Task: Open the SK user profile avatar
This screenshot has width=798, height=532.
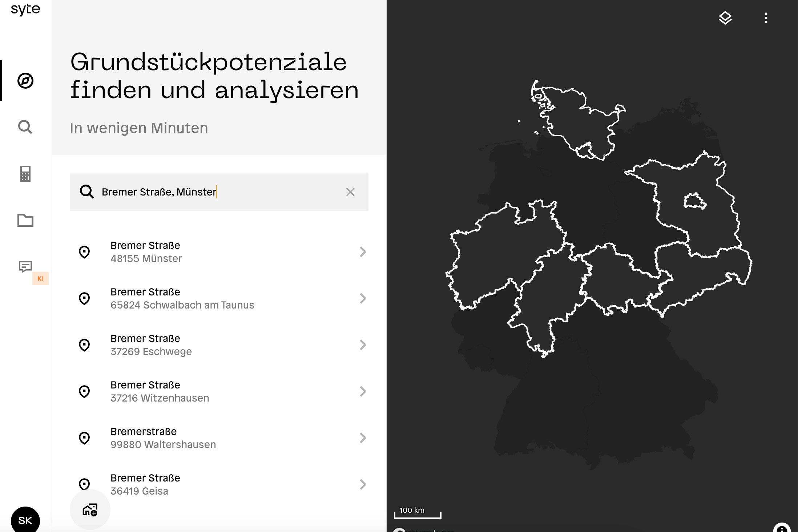Action: [25, 520]
